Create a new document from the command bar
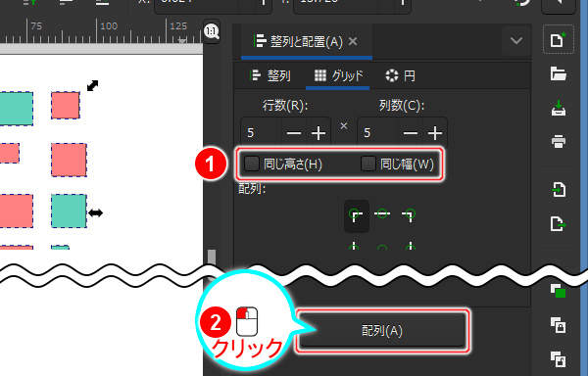588x376 pixels. 558,40
